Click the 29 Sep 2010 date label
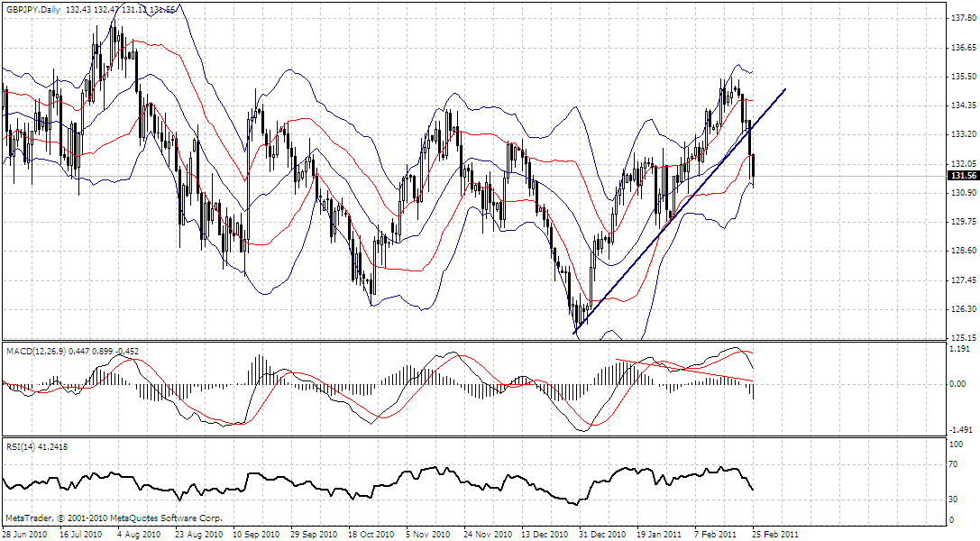The height and width of the screenshot is (541, 980). pos(314,535)
